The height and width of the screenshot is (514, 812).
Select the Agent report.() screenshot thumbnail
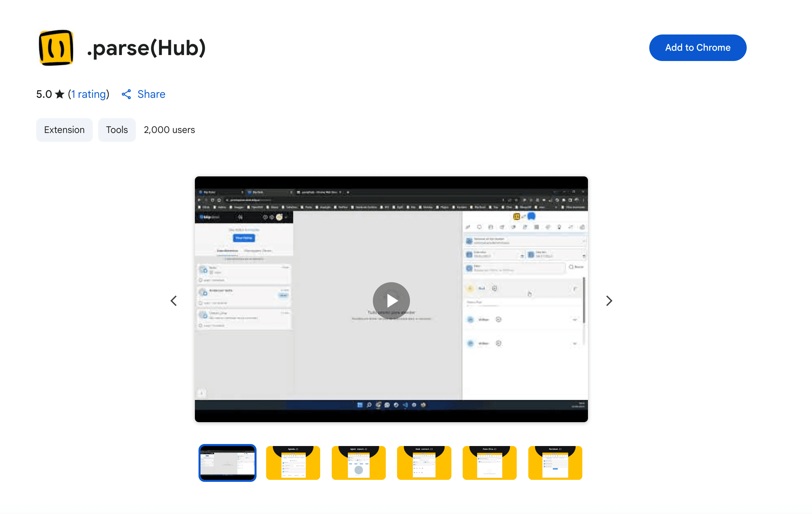tap(359, 463)
